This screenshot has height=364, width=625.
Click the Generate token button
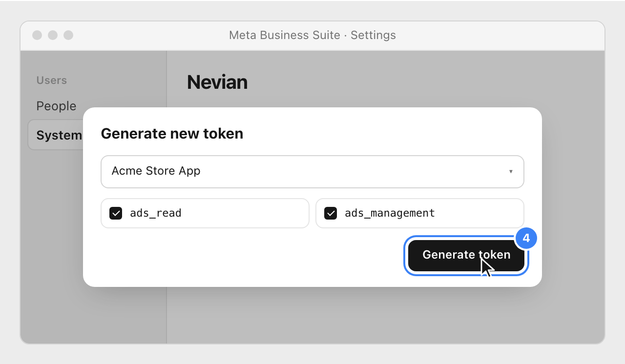coord(466,255)
